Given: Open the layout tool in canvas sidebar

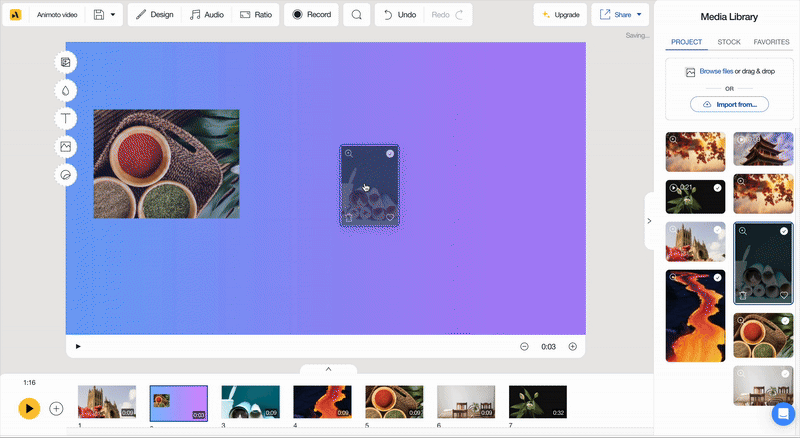Looking at the screenshot, I should coord(65,62).
